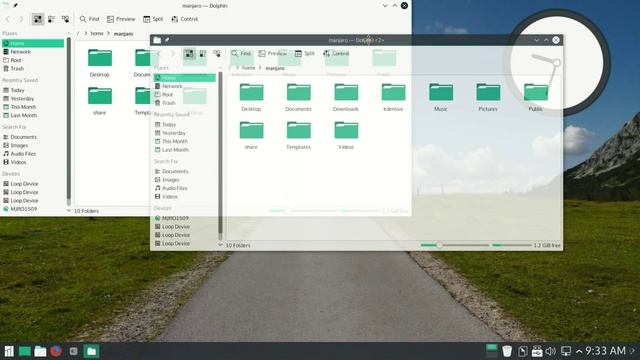Toggle Preview in the back Dolphin window

121,19
